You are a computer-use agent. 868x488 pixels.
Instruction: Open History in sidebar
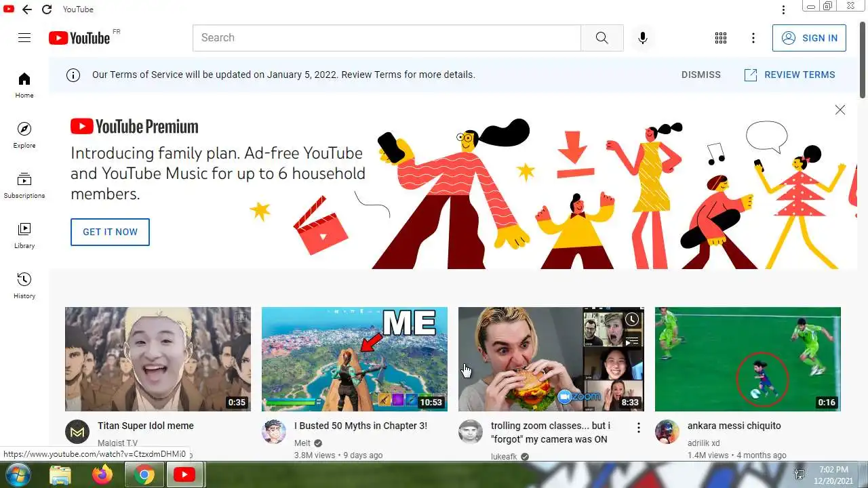(24, 286)
